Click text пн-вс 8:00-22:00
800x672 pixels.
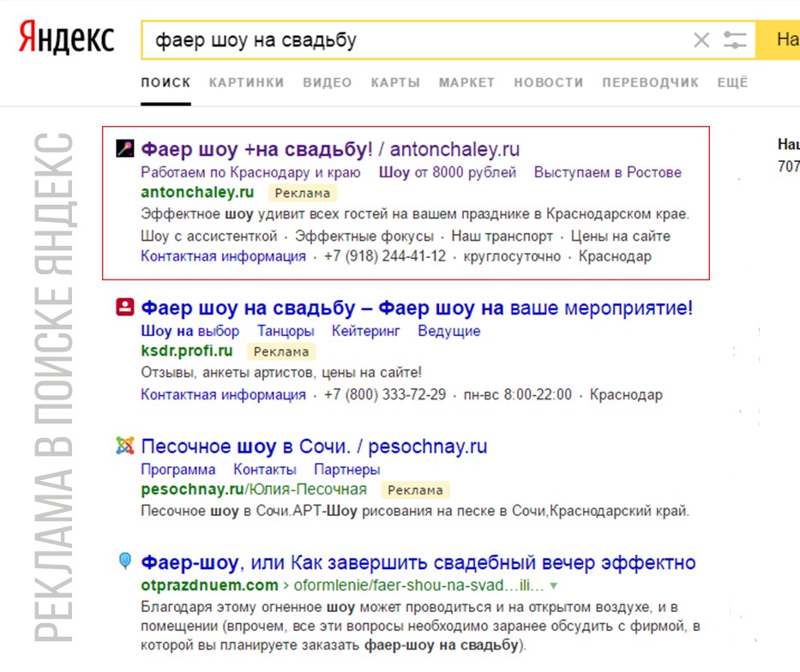pyautogui.click(x=517, y=394)
